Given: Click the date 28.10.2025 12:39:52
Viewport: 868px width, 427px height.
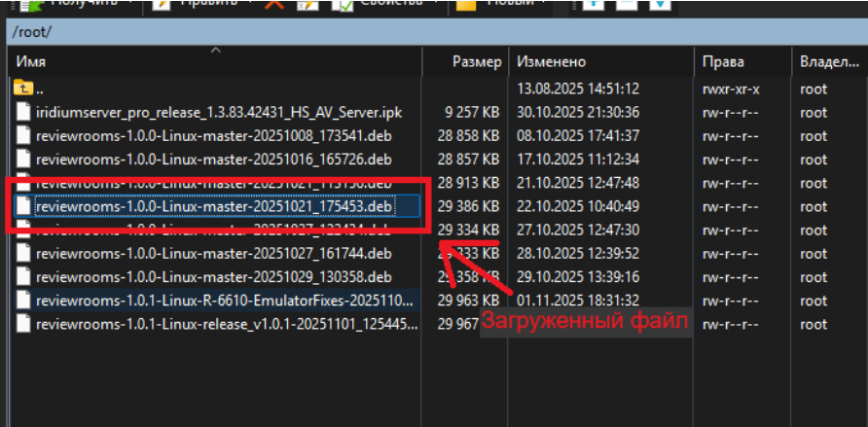Looking at the screenshot, I should click(x=578, y=254).
